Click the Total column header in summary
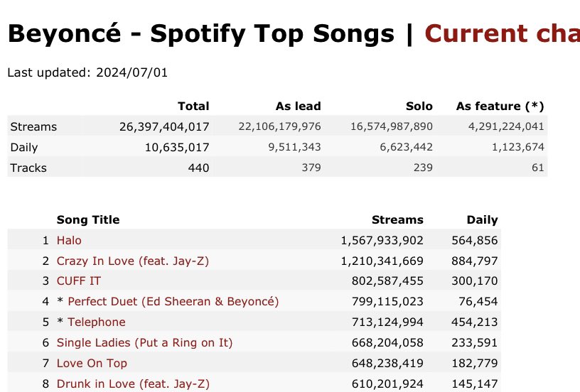 (193, 107)
